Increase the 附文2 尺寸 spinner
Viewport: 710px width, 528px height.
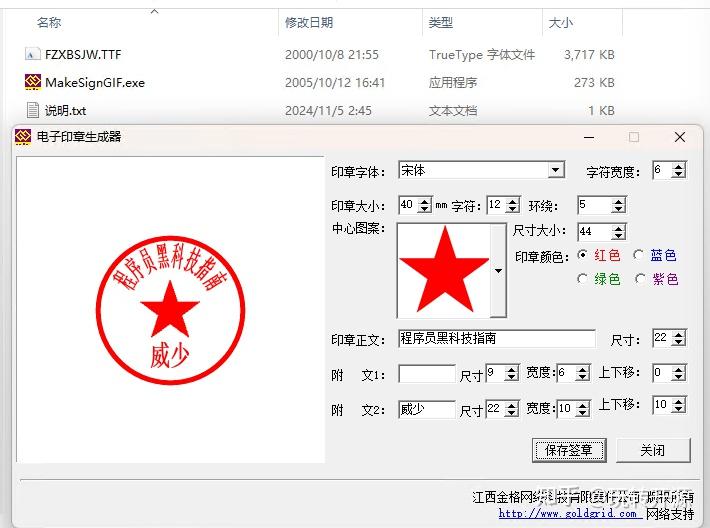point(511,405)
